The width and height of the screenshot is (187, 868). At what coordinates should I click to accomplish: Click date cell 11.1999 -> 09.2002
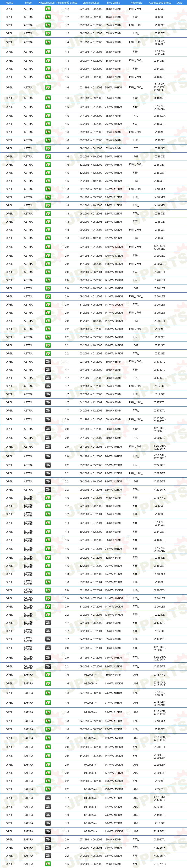coord(91,264)
